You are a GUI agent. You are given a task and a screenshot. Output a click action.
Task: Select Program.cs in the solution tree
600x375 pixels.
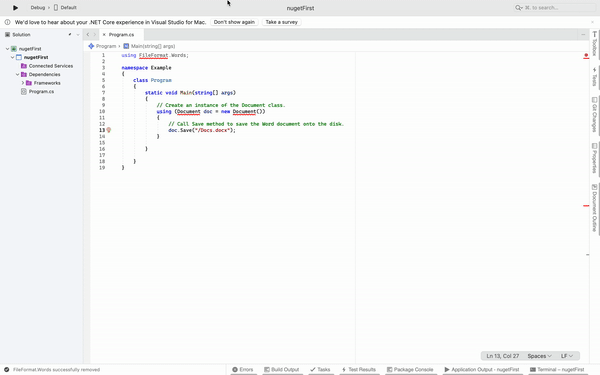(41, 91)
